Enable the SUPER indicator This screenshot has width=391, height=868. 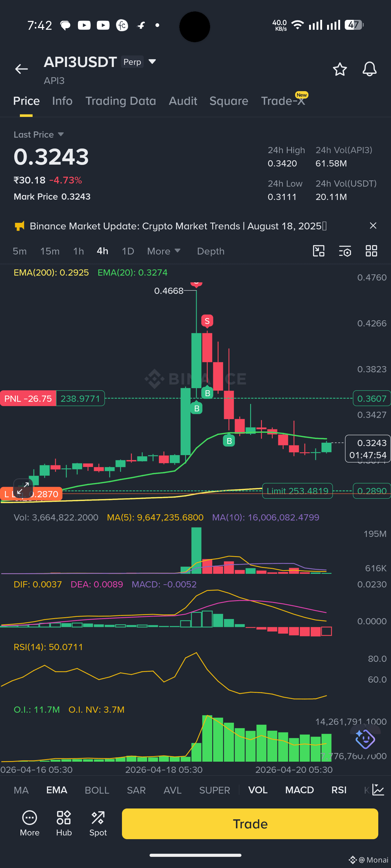(x=214, y=790)
